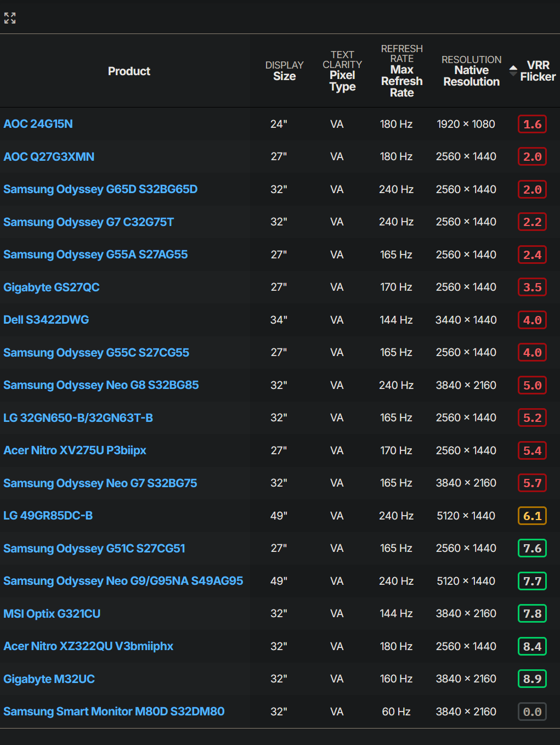The image size is (560, 745).
Task: Select the 1920 × 1080 resolution cell
Action: pyautogui.click(x=466, y=124)
